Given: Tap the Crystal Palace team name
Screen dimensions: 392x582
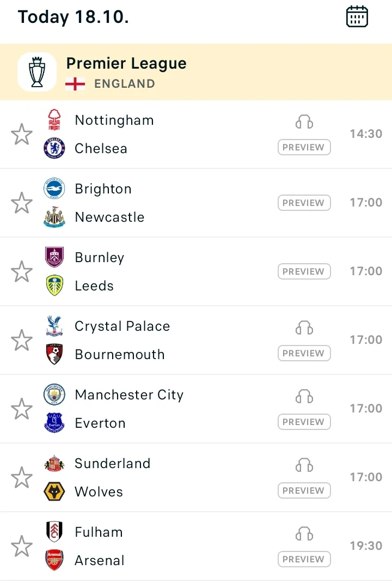Looking at the screenshot, I should 122,326.
